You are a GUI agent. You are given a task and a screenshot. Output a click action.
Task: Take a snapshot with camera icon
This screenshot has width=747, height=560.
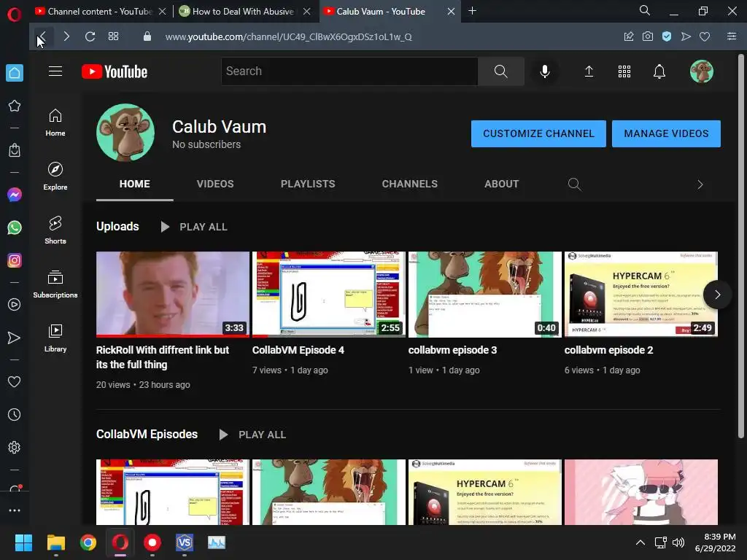[x=648, y=36]
